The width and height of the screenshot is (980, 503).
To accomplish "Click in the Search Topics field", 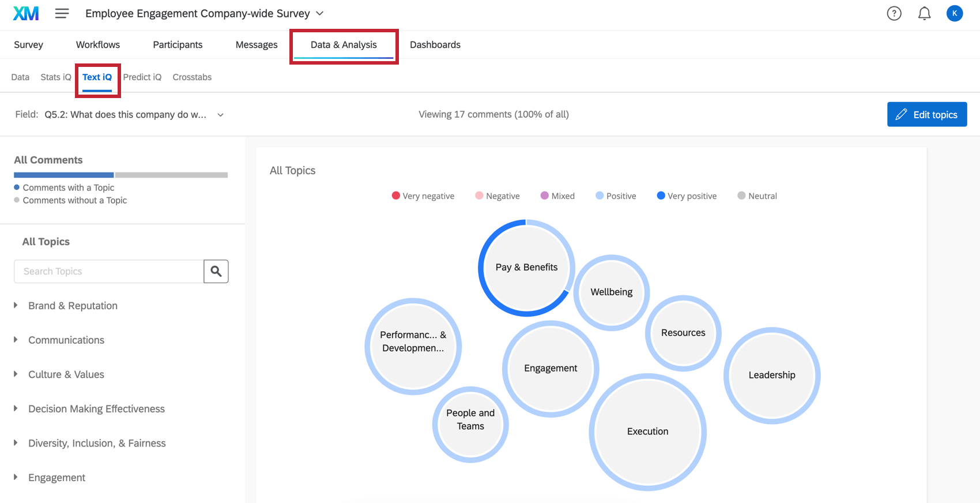I will click(109, 271).
